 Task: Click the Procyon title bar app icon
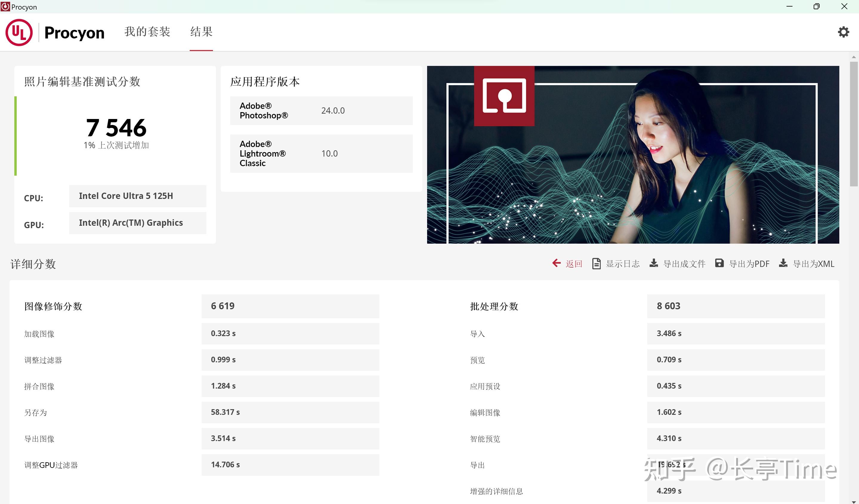5,7
